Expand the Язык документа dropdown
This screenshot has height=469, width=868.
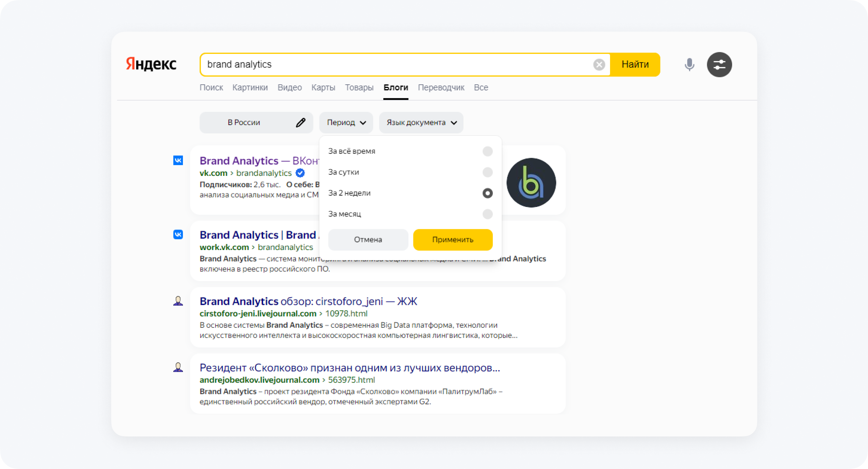421,123
